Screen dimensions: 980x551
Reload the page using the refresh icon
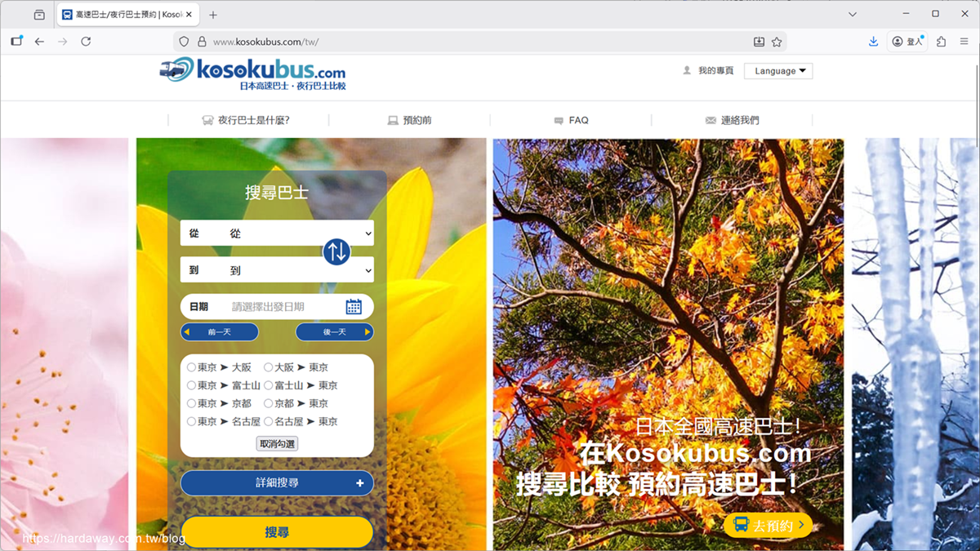pyautogui.click(x=86, y=42)
